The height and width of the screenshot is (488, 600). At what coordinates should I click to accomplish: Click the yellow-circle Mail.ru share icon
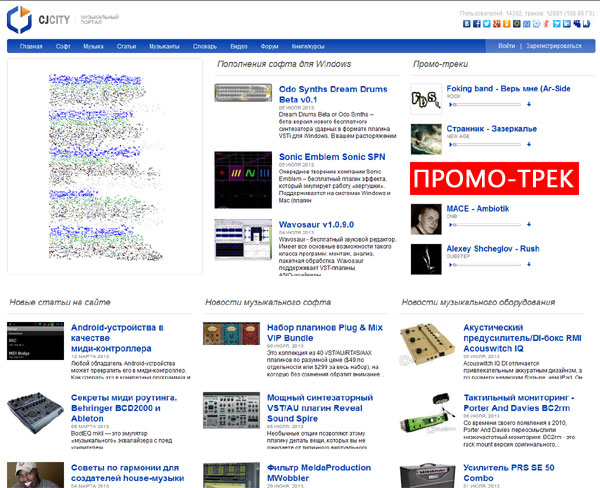(517, 24)
